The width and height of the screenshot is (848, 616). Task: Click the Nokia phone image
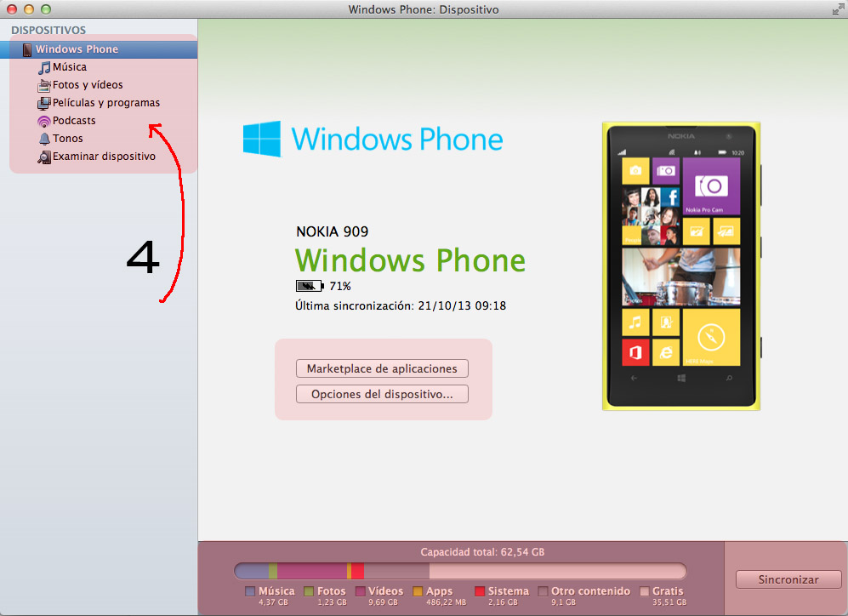(x=681, y=266)
